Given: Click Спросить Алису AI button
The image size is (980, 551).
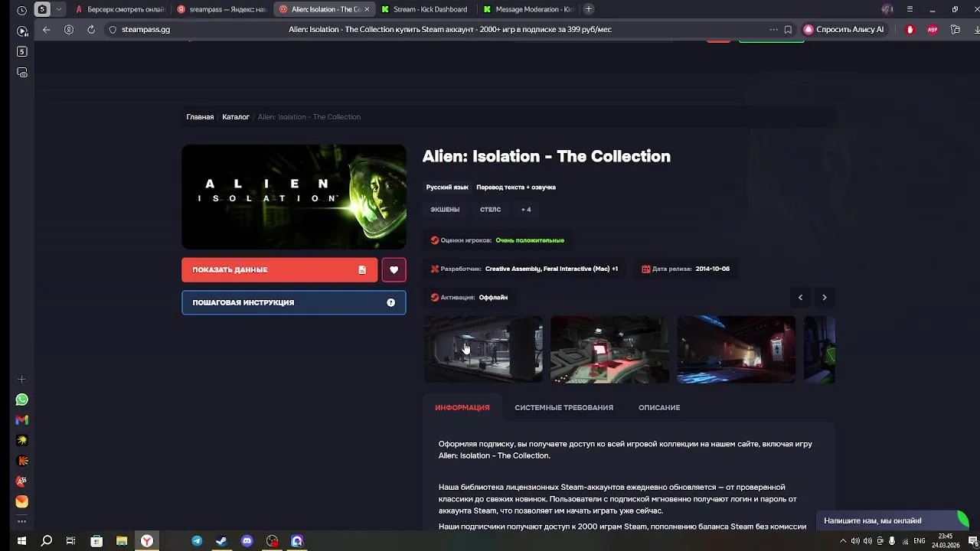Looking at the screenshot, I should [x=844, y=29].
